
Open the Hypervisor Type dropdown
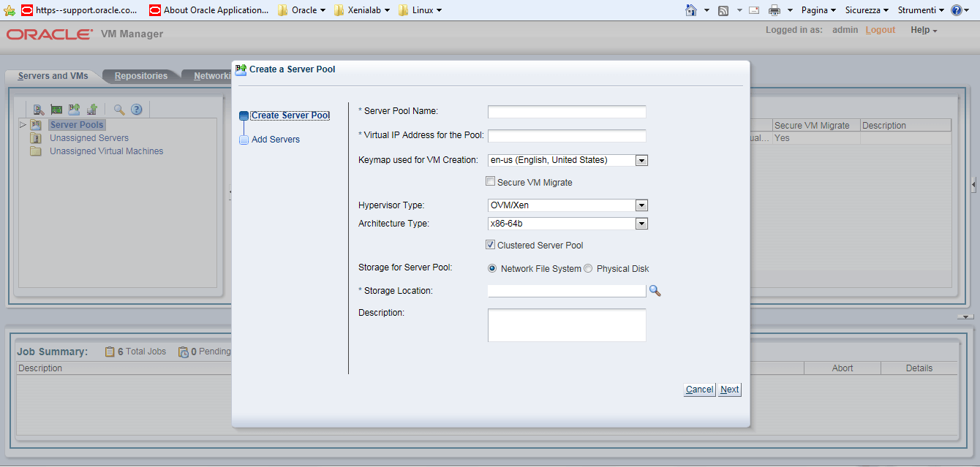coord(641,205)
